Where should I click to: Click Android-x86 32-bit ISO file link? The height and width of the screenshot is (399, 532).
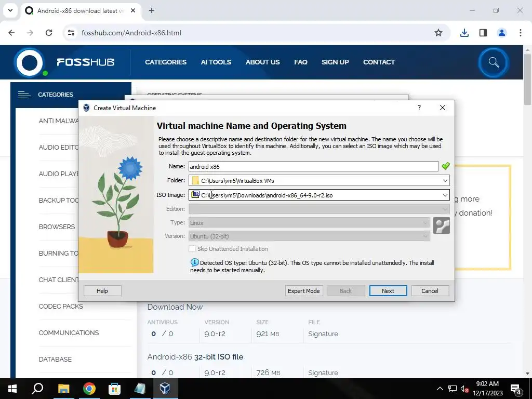pyautogui.click(x=195, y=357)
